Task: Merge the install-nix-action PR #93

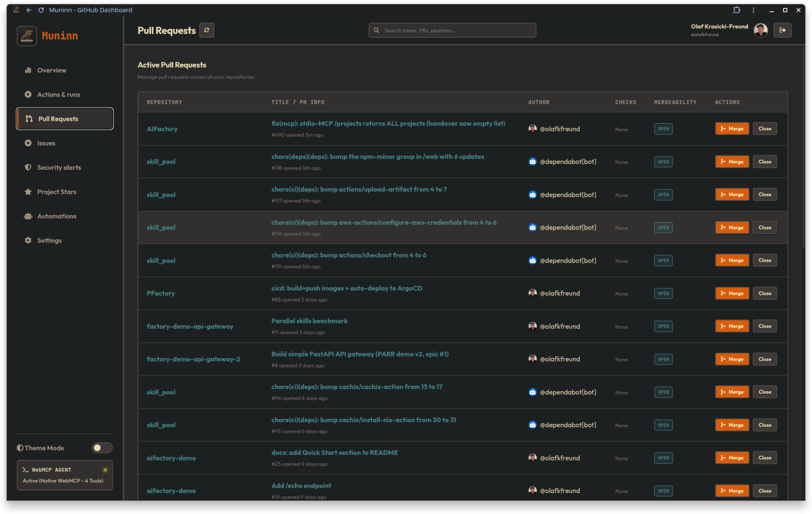Action: tap(732, 425)
